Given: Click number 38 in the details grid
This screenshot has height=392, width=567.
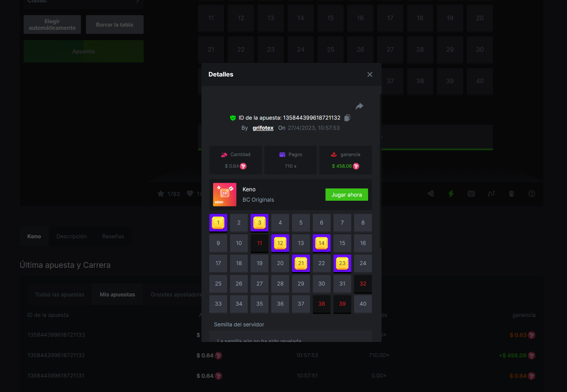Looking at the screenshot, I should (321, 304).
